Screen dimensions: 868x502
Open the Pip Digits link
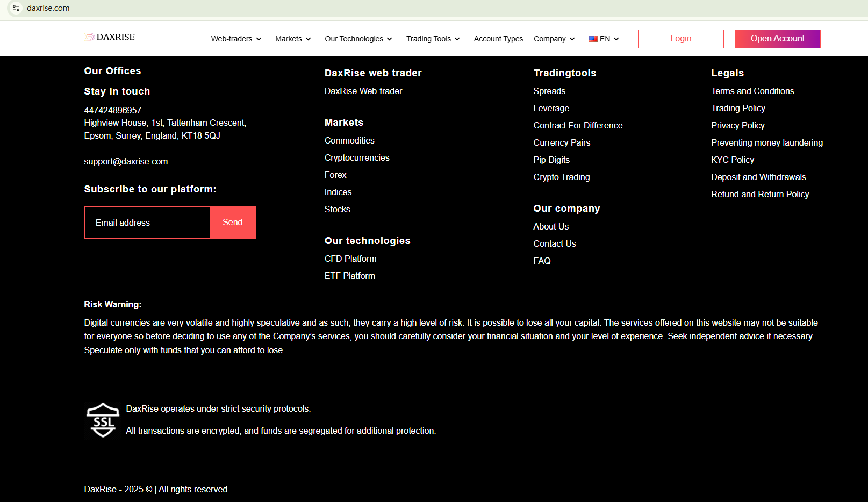[551, 160]
